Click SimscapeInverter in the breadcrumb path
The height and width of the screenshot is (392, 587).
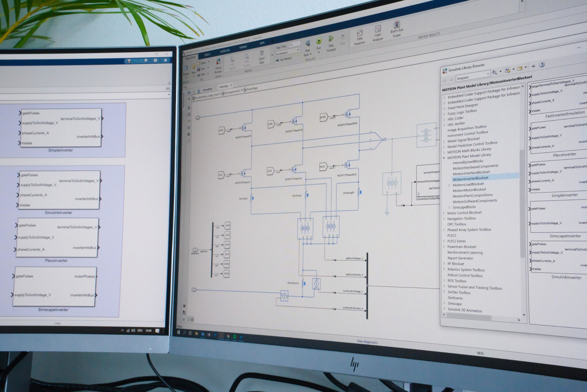click(232, 93)
